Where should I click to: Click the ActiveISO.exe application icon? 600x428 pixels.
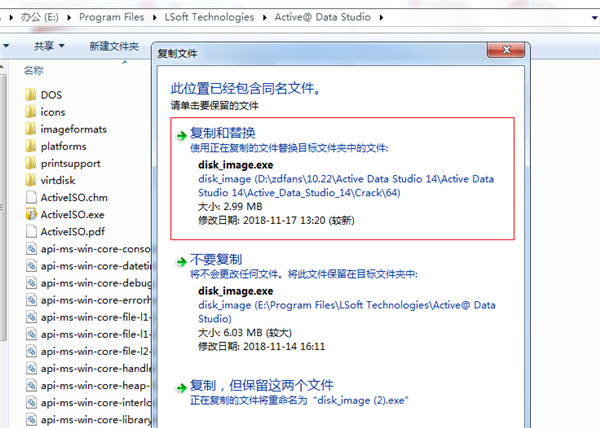point(31,214)
